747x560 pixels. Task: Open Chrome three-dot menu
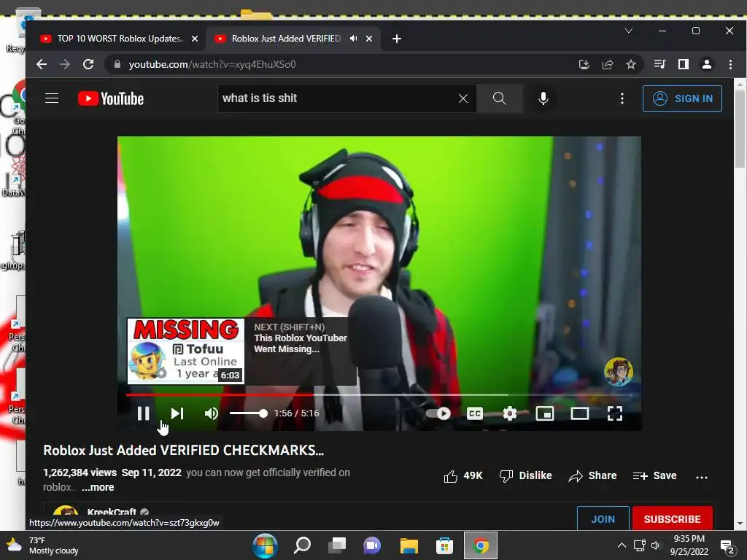[730, 64]
